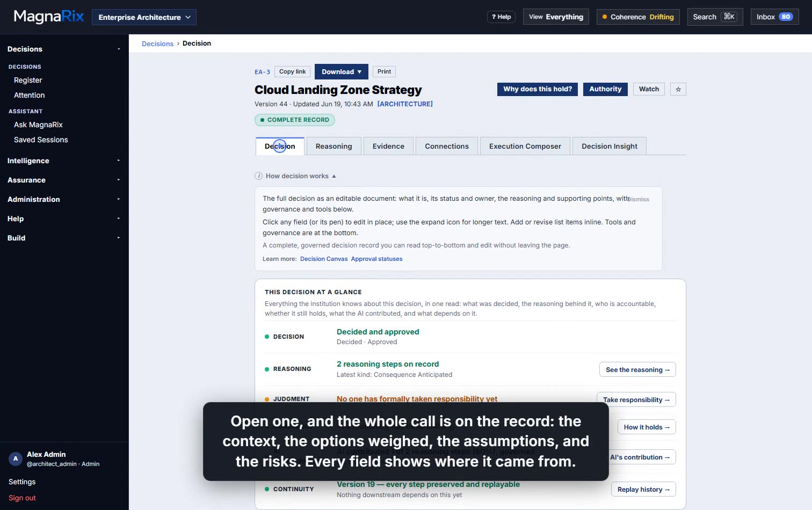Click 'How it holds' button
812x510 pixels.
click(647, 427)
